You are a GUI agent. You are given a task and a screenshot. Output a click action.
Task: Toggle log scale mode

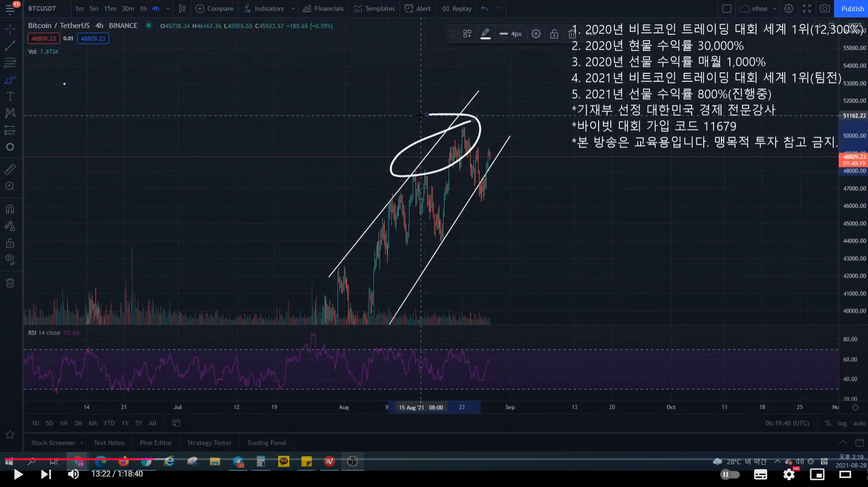(842, 423)
